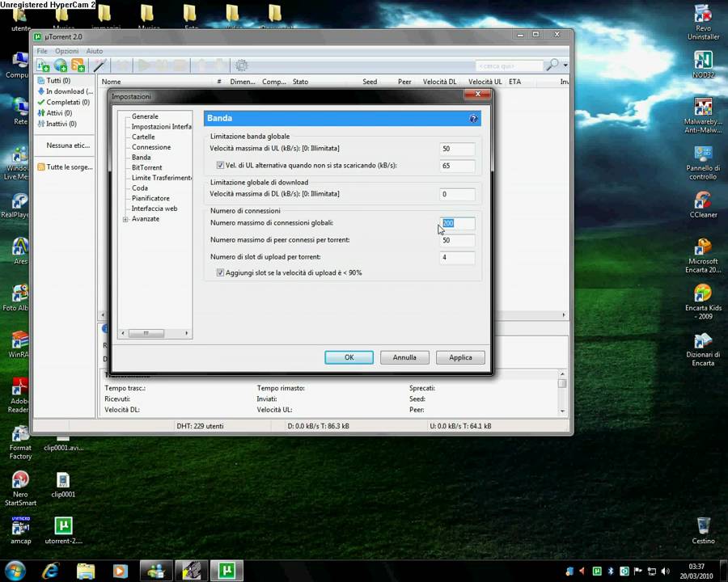Open the Revo Uninstaller desktop icon
The image size is (728, 582).
tap(703, 21)
